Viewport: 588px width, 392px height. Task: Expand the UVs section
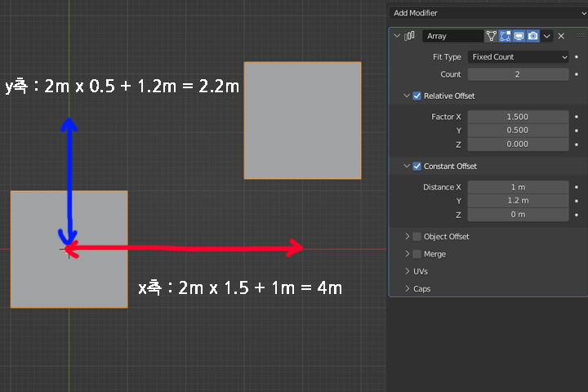[x=408, y=271]
